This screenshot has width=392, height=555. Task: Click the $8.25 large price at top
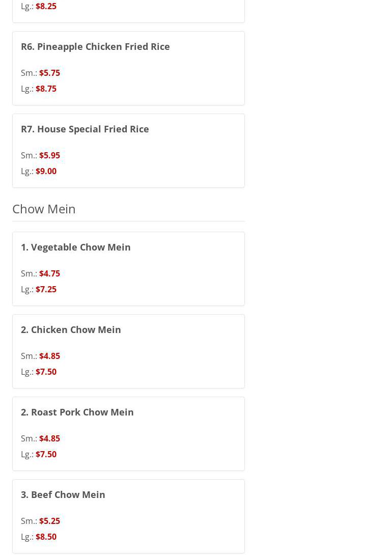[46, 6]
